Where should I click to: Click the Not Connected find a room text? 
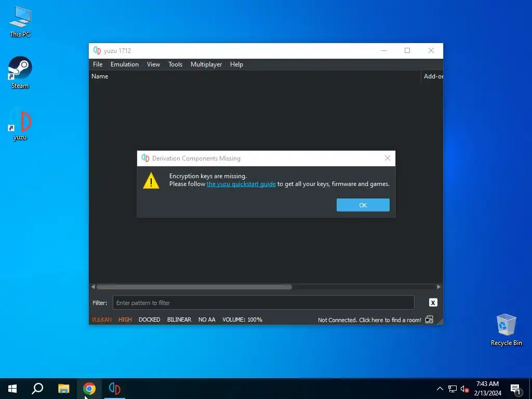coord(369,320)
